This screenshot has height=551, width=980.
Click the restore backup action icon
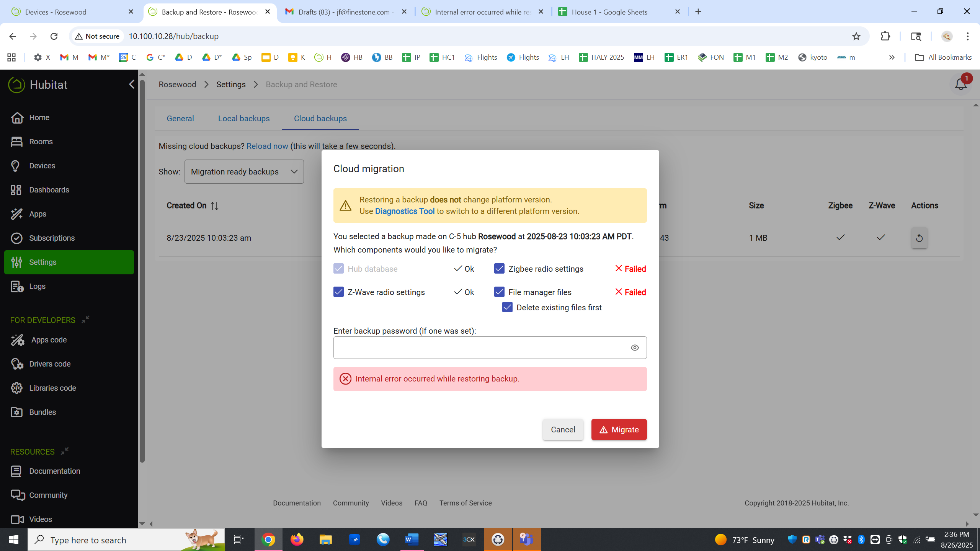(919, 238)
